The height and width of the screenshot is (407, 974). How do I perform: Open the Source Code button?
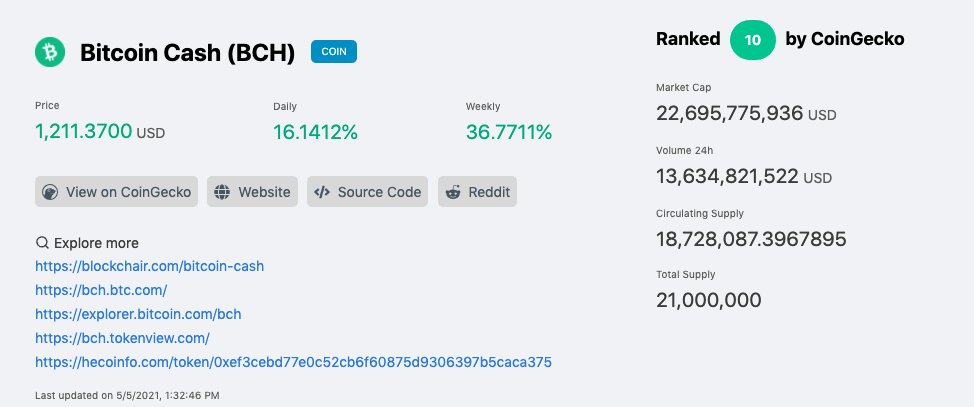coord(367,192)
